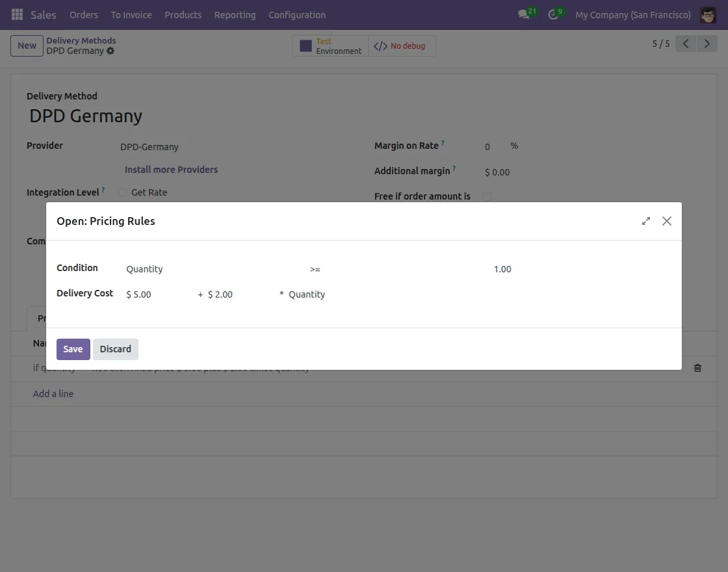Click the Margin on Rate help question mark
The width and height of the screenshot is (728, 572).
click(x=443, y=143)
